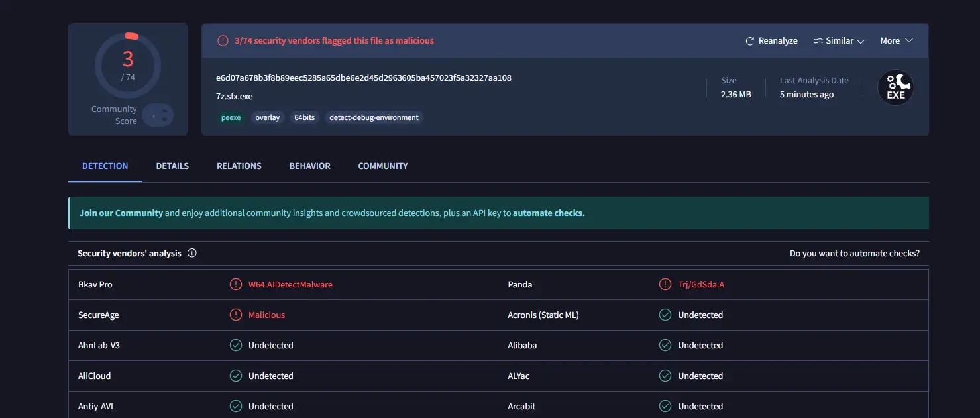Click the detection score gauge showing 3

pos(128,65)
